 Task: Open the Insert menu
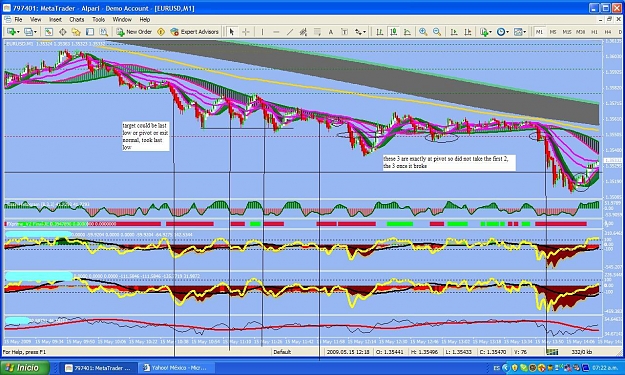click(55, 20)
